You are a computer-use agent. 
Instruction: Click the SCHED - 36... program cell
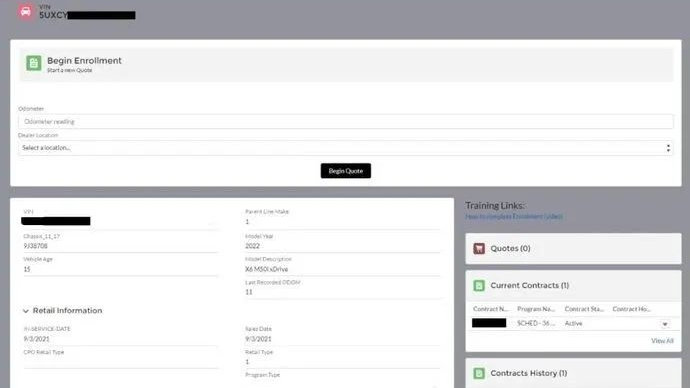[536, 323]
